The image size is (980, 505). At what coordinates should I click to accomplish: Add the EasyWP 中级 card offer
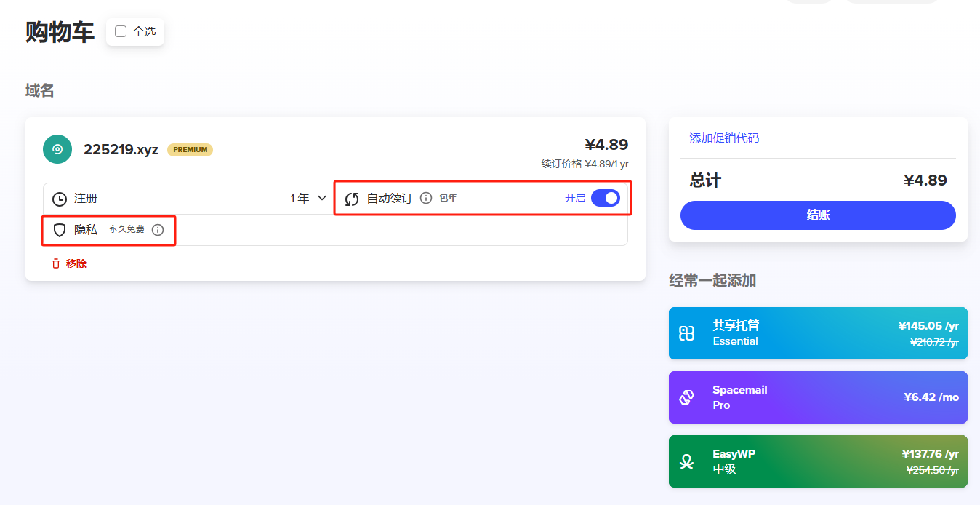818,461
